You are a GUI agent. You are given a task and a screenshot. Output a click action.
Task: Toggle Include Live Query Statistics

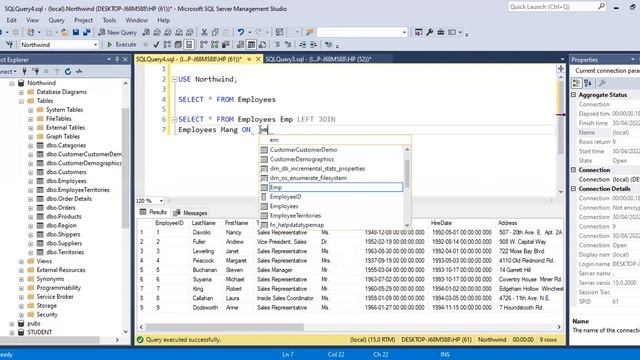click(x=214, y=44)
